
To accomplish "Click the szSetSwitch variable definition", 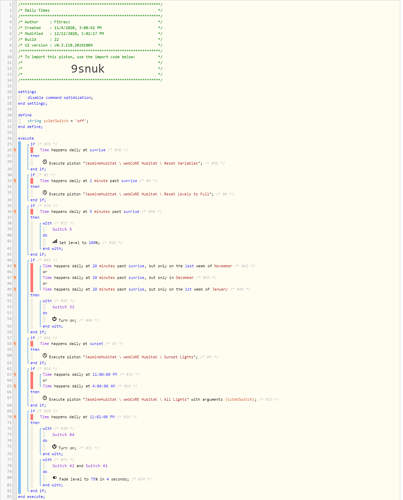I will (58, 121).
